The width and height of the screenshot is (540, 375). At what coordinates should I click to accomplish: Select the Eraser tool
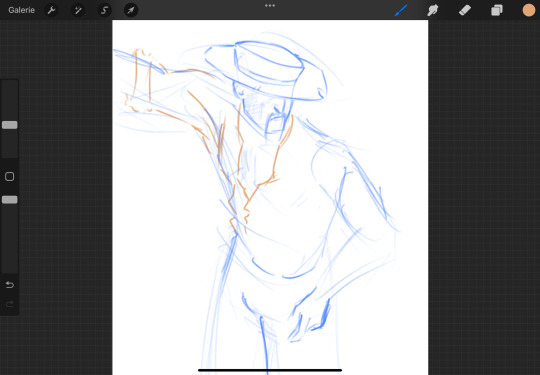(x=465, y=10)
